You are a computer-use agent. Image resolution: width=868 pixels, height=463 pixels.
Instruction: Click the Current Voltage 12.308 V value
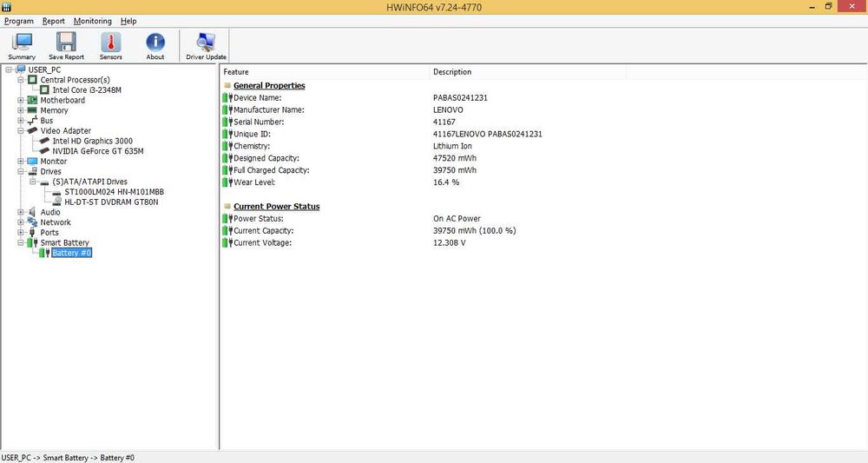click(449, 242)
